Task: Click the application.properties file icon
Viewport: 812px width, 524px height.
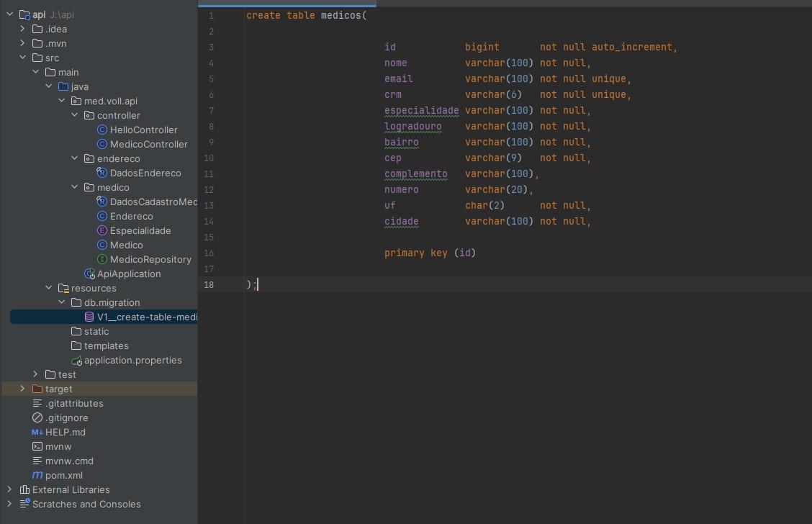Action: (76, 361)
